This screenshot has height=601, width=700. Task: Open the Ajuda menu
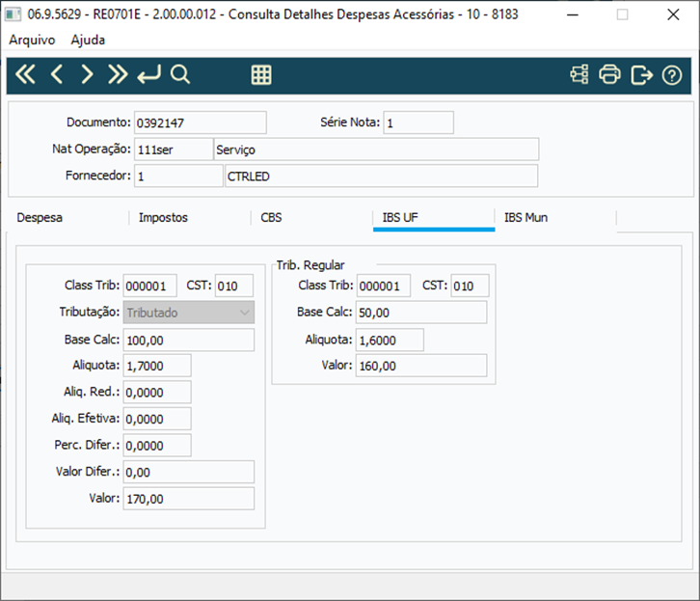pos(88,40)
